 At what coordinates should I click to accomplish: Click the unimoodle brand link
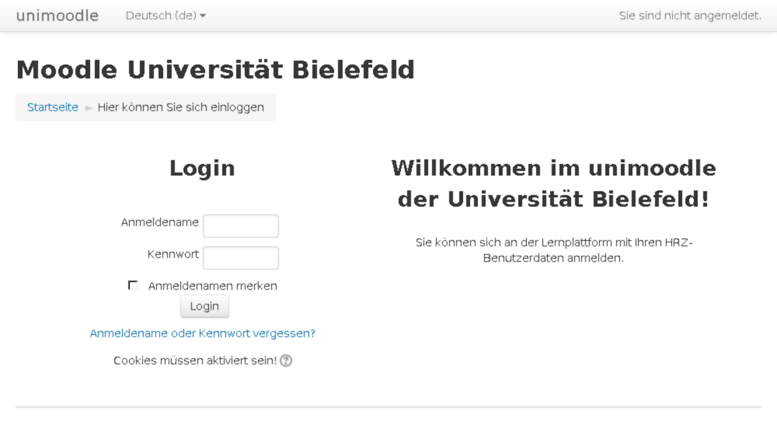tap(57, 16)
